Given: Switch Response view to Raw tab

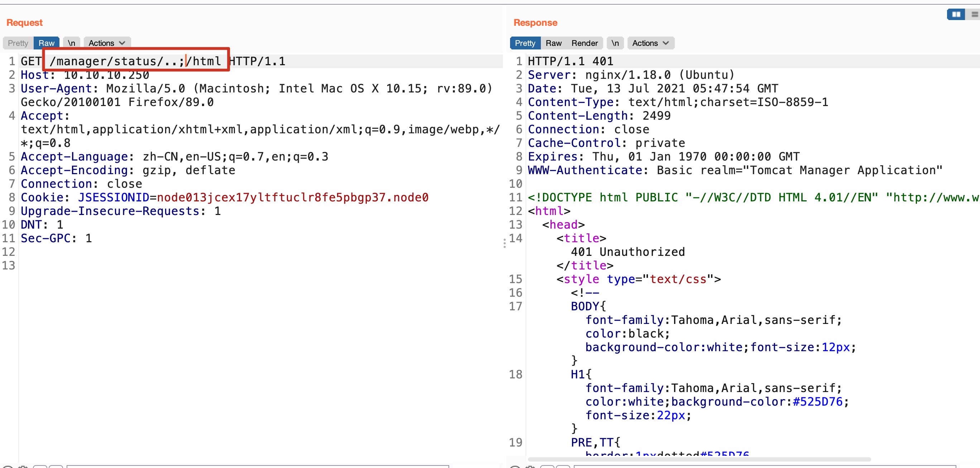Looking at the screenshot, I should pyautogui.click(x=553, y=43).
